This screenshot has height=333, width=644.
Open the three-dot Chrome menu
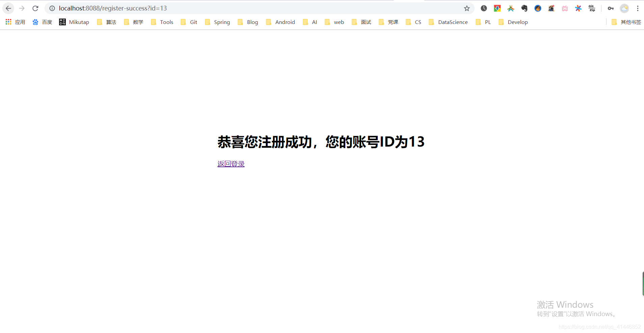[638, 8]
